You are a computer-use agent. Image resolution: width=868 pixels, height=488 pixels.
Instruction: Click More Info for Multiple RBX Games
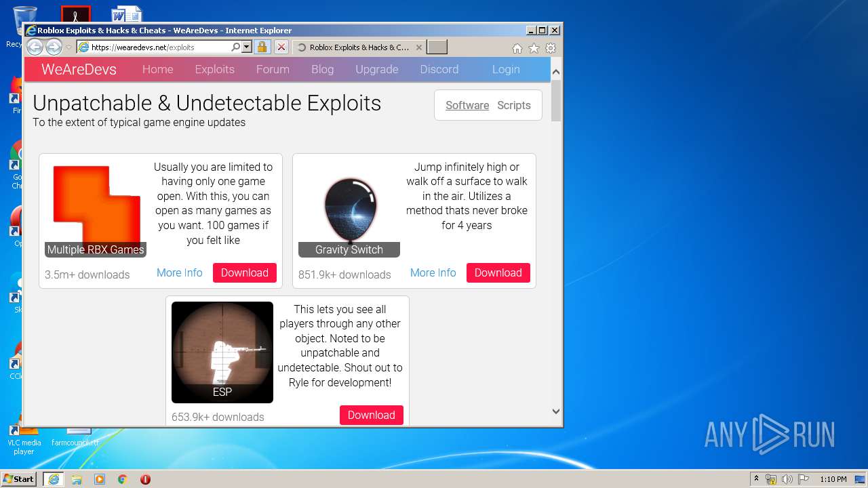(179, 272)
